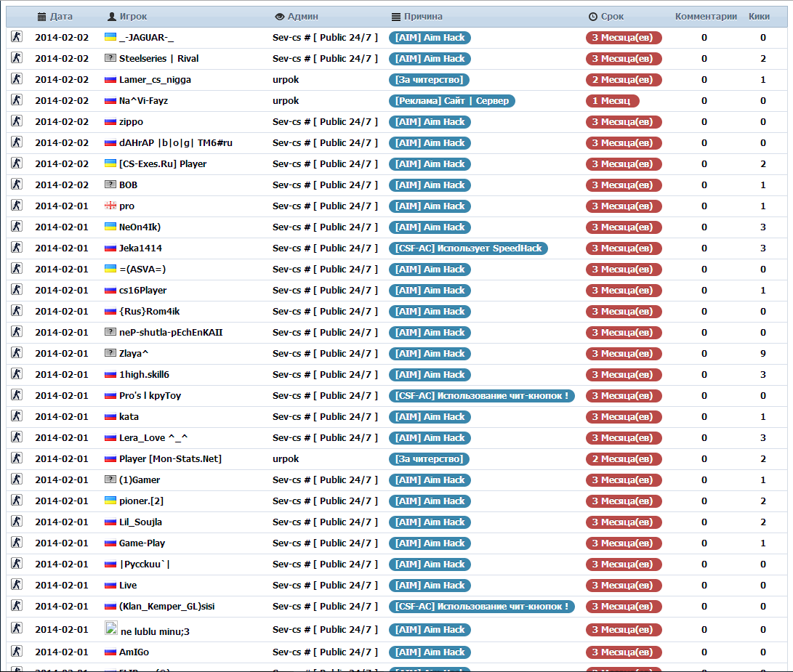793x672 pixels.
Task: Click the Ukraine flag next to pioner.[2]
Action: [110, 501]
